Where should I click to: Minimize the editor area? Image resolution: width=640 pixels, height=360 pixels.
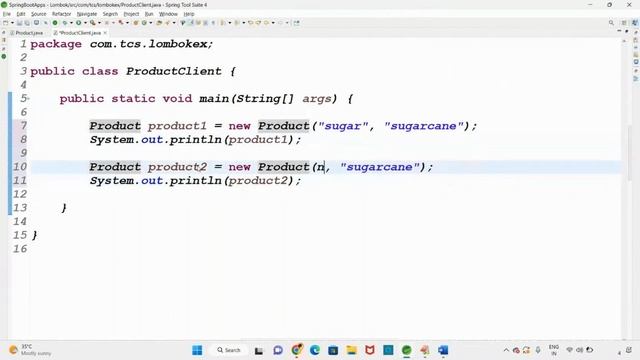[619, 31]
